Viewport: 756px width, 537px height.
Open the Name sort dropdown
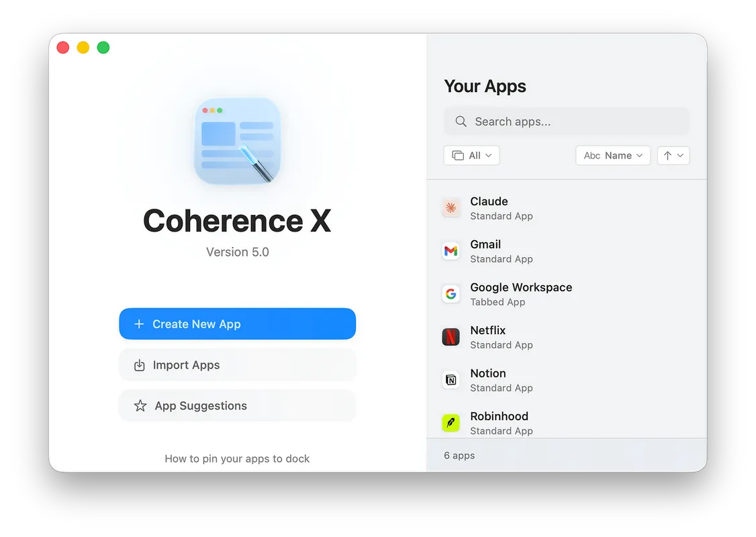[612, 155]
